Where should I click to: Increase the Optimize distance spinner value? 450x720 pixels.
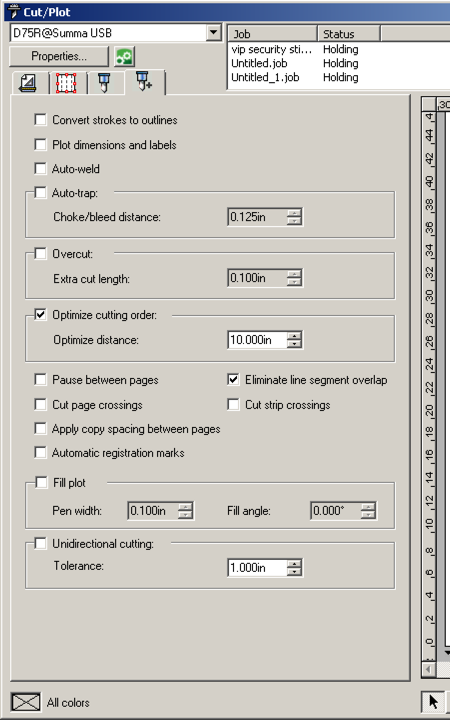[x=294, y=336]
